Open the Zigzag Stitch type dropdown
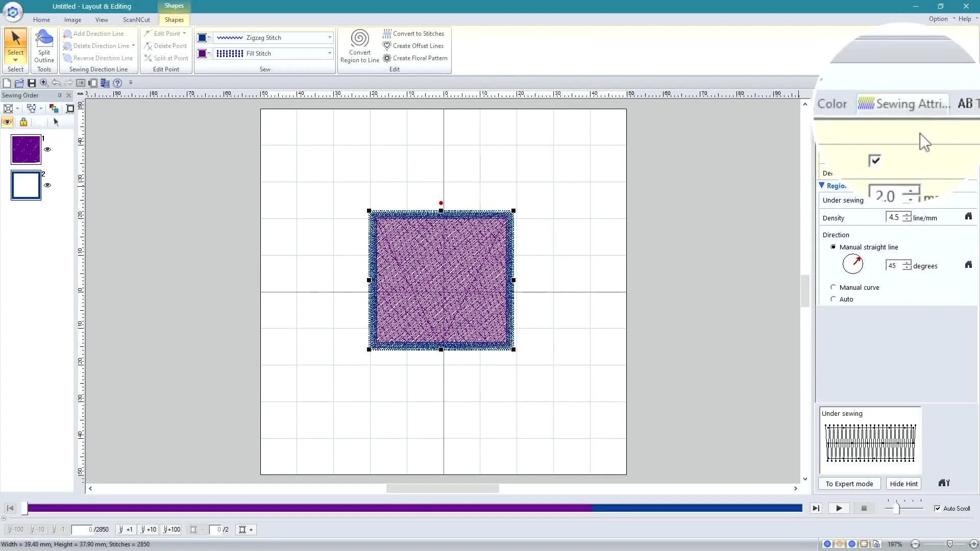 pos(329,38)
